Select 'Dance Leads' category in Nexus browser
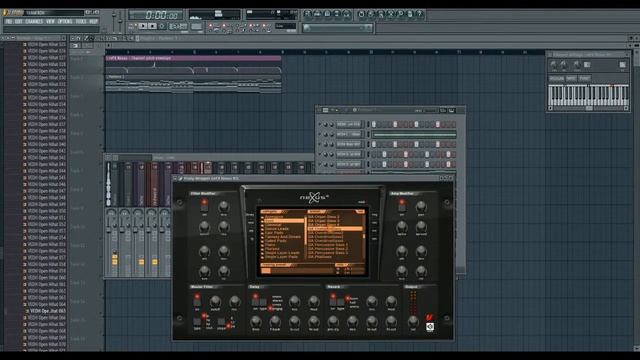 pyautogui.click(x=277, y=229)
